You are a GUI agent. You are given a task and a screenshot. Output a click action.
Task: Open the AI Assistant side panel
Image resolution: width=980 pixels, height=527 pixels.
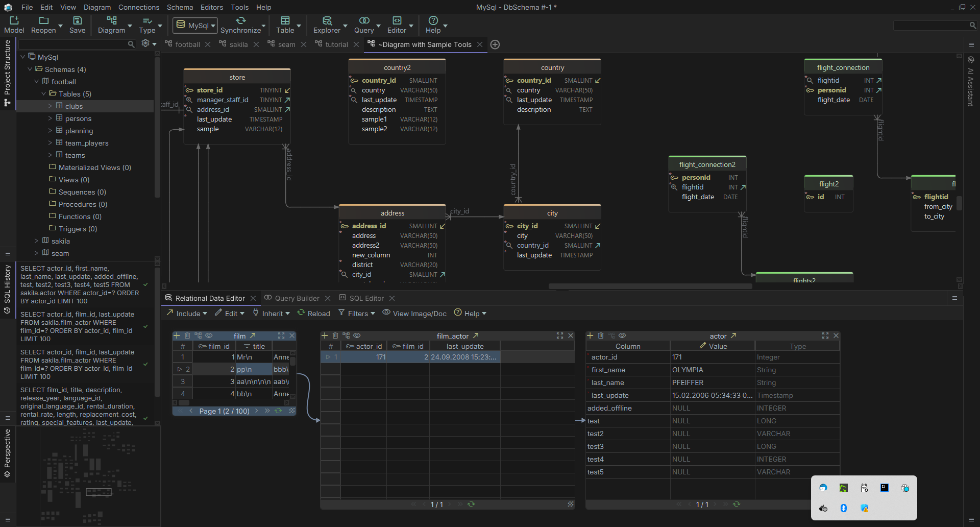coord(971,82)
